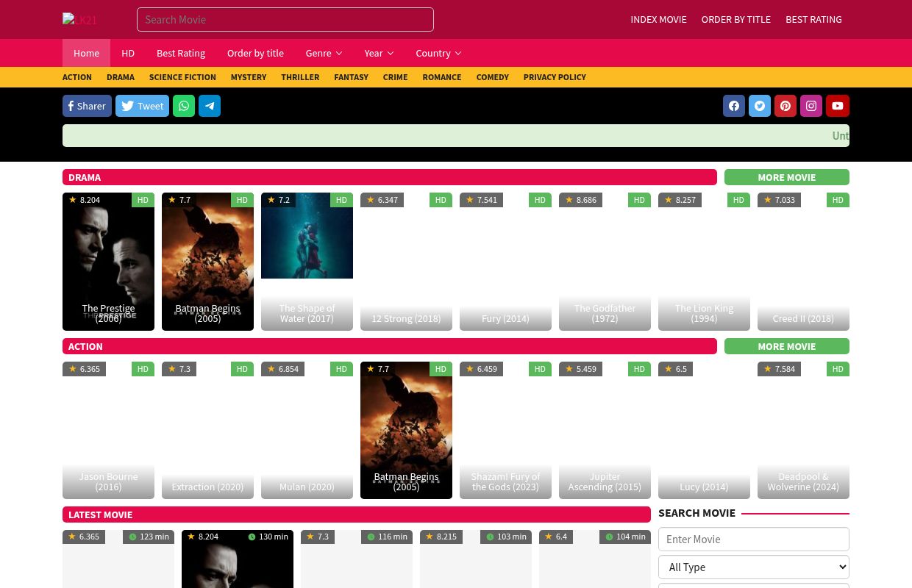Click INDEX MOVIE in top header
The height and width of the screenshot is (588, 912).
point(658,19)
